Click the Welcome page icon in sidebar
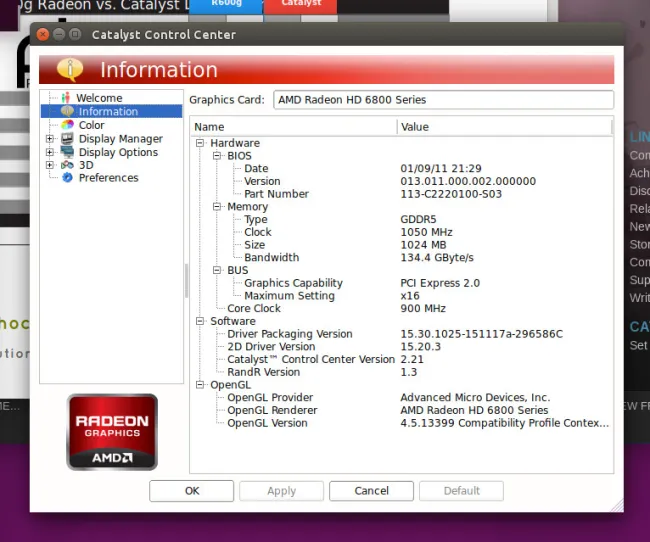This screenshot has height=542, width=650. click(67, 98)
